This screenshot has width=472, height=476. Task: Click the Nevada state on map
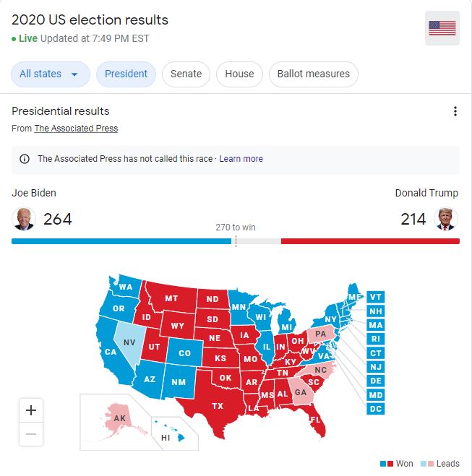click(130, 341)
